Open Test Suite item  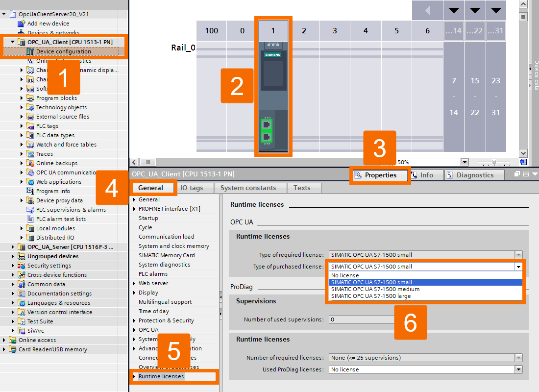(x=40, y=321)
